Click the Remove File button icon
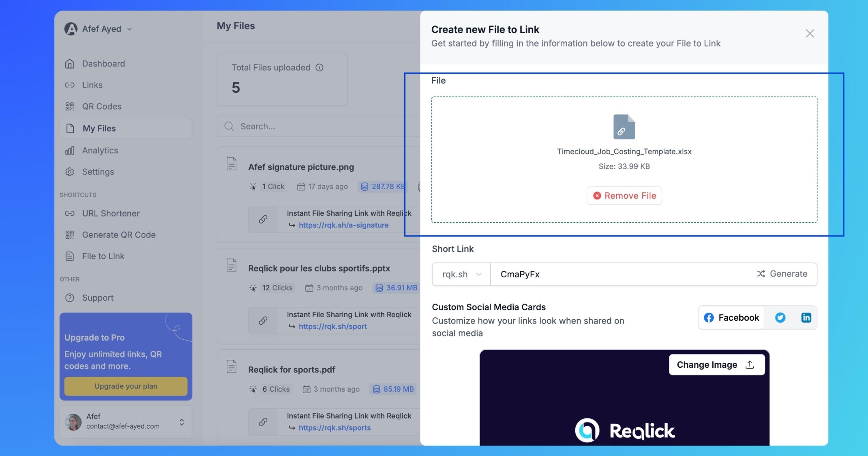The image size is (868, 456). 597,195
